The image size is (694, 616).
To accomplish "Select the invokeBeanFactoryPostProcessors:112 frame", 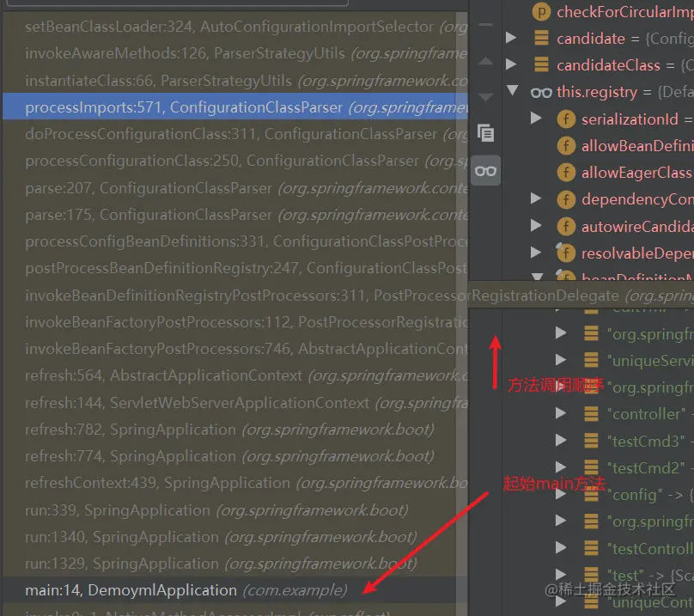I will click(x=235, y=322).
